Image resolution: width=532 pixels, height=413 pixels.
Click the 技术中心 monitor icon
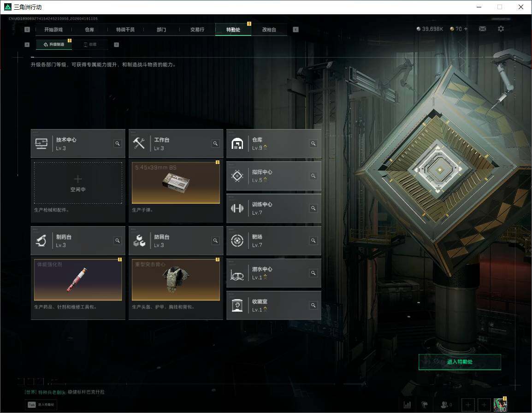tap(41, 143)
